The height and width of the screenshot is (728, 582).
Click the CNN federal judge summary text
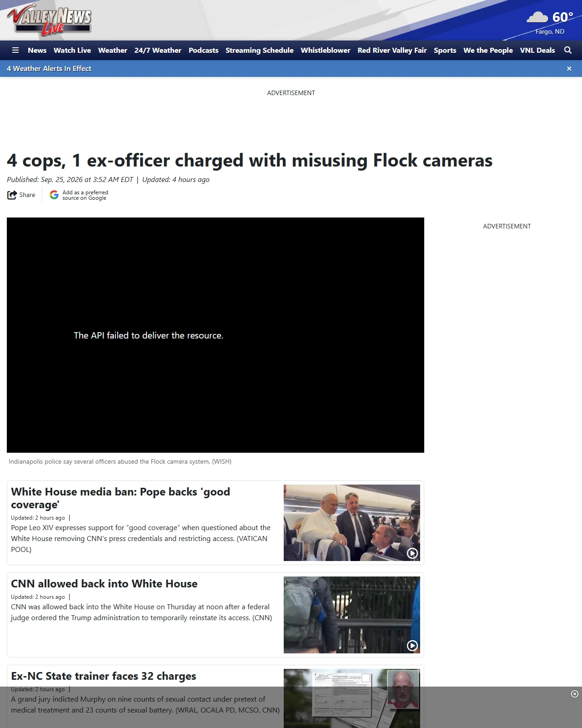click(x=141, y=612)
